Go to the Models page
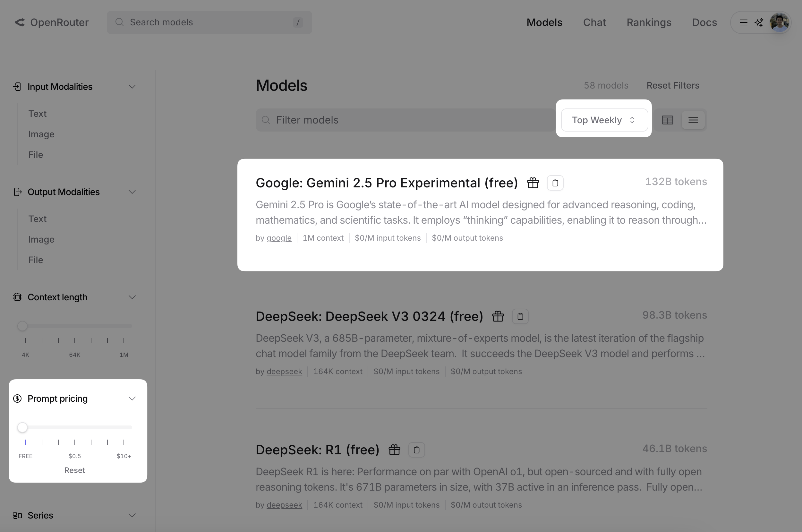802x532 pixels. click(544, 22)
